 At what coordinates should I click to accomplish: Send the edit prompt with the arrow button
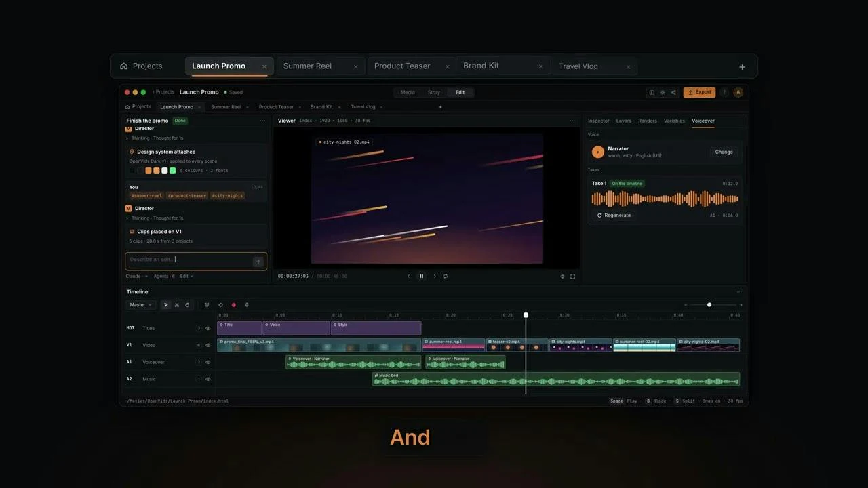pos(258,262)
